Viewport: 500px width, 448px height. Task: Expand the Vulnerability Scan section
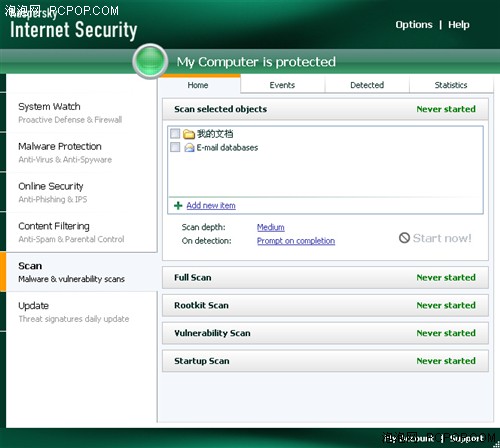coord(325,333)
